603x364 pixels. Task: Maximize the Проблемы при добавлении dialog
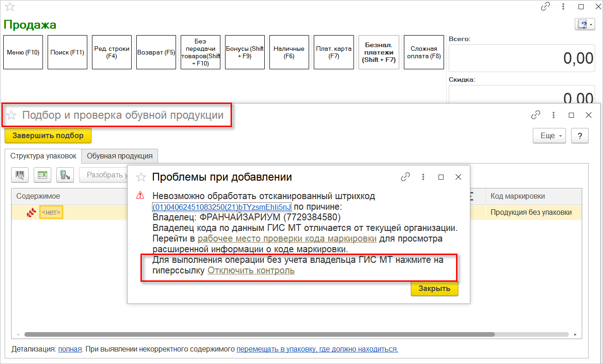click(x=441, y=177)
